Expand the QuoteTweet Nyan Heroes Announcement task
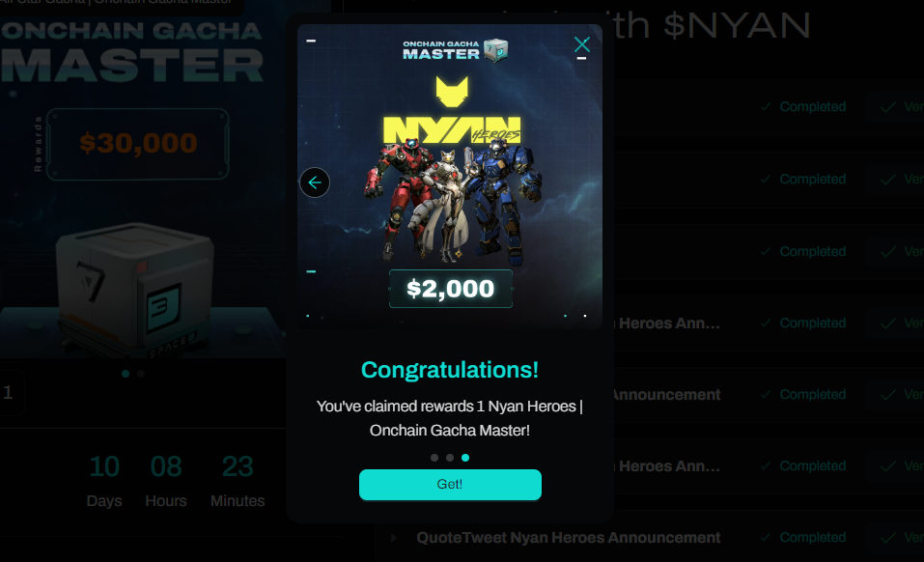Image resolution: width=924 pixels, height=562 pixels. 394,537
